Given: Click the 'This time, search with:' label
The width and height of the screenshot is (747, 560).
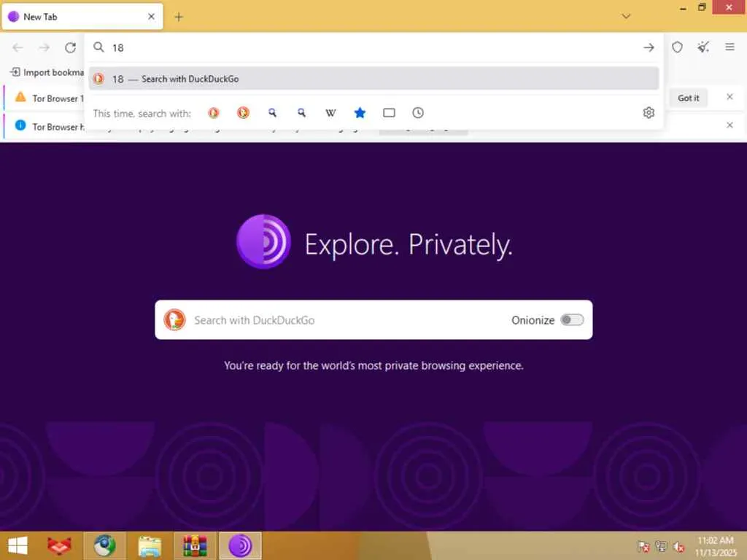Looking at the screenshot, I should click(142, 113).
